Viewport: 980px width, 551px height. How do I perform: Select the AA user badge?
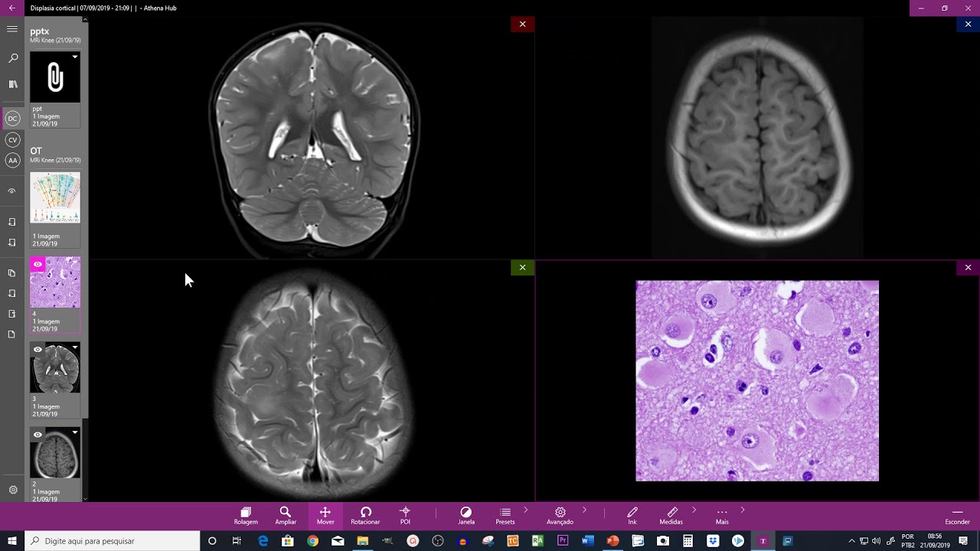12,161
